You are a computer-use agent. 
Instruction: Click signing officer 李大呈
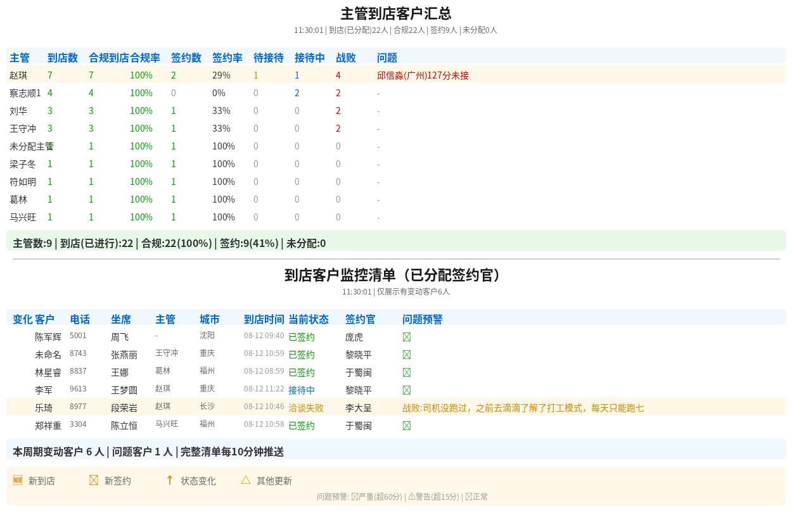click(359, 408)
